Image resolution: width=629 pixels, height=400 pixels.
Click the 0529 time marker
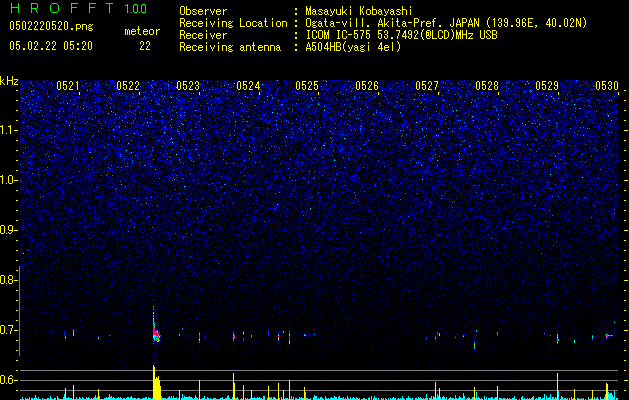[x=547, y=86]
